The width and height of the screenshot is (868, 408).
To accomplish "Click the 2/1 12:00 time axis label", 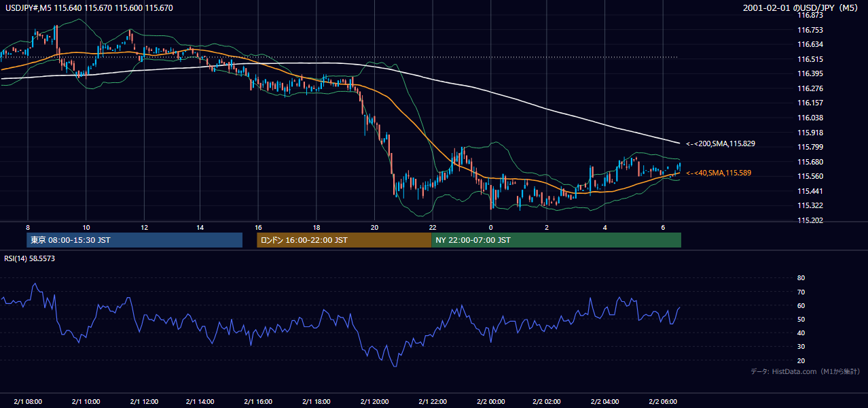I will click(x=143, y=402).
